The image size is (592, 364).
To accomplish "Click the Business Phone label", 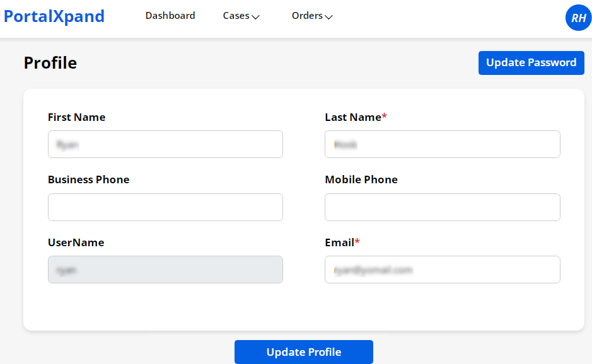I will [x=88, y=179].
